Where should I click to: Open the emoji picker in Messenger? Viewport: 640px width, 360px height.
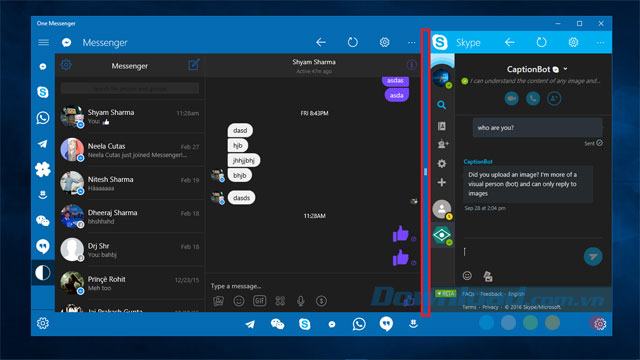239,301
